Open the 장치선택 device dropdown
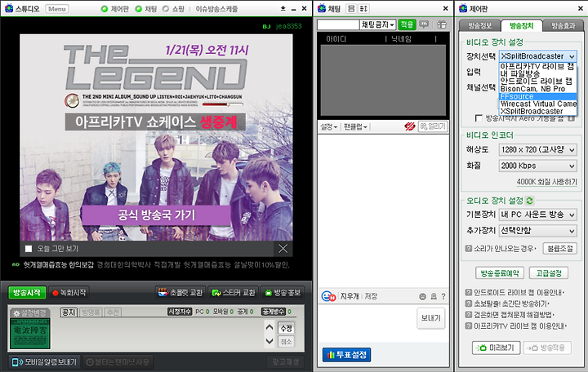588x372 pixels. point(537,56)
